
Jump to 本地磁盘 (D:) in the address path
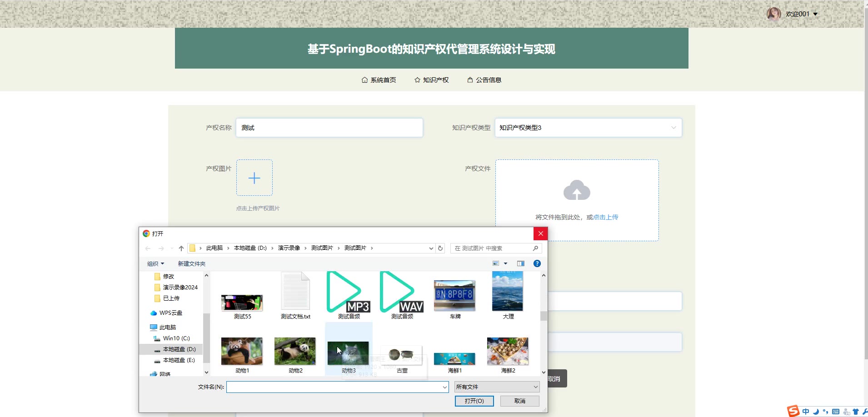[250, 248]
